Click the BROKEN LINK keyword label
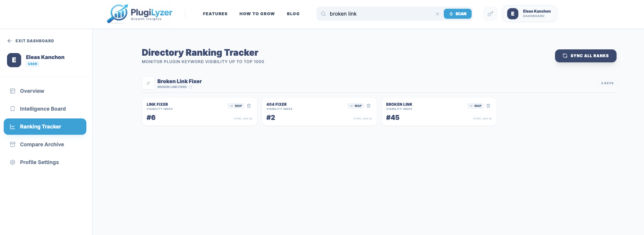The height and width of the screenshot is (235, 644). tap(399, 104)
